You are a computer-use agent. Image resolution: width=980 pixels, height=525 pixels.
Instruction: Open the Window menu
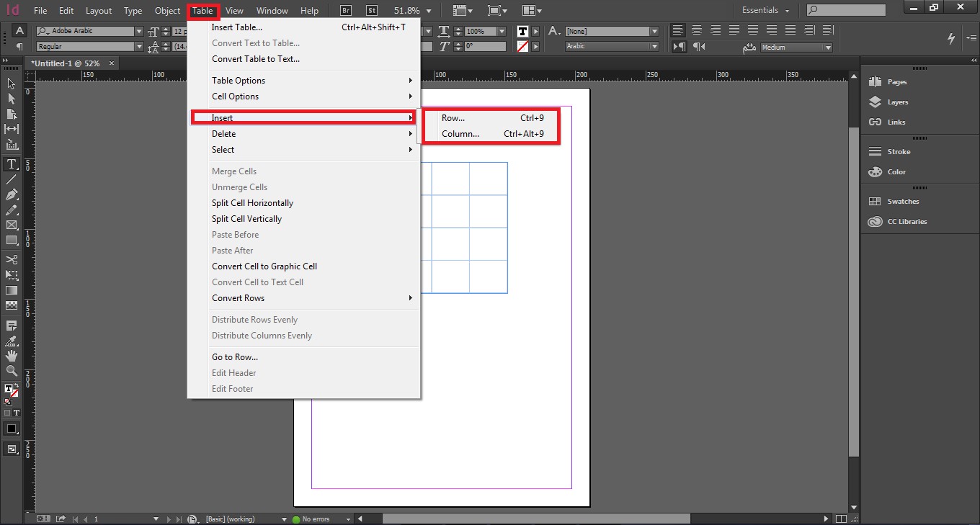tap(272, 11)
